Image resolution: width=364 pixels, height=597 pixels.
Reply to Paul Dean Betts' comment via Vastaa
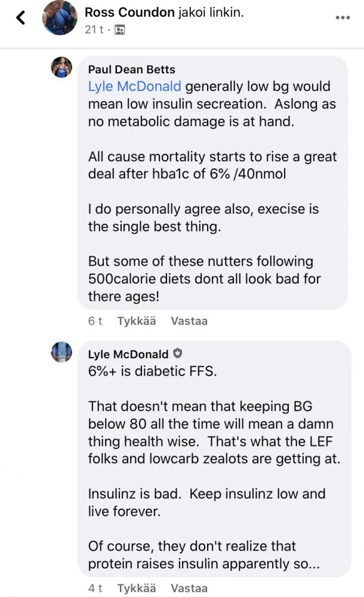189,321
